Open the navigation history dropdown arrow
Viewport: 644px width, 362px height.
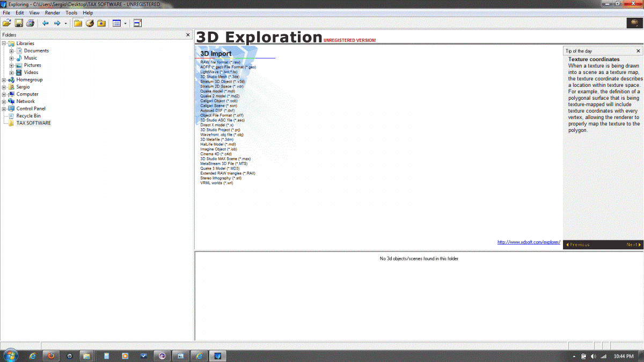65,23
